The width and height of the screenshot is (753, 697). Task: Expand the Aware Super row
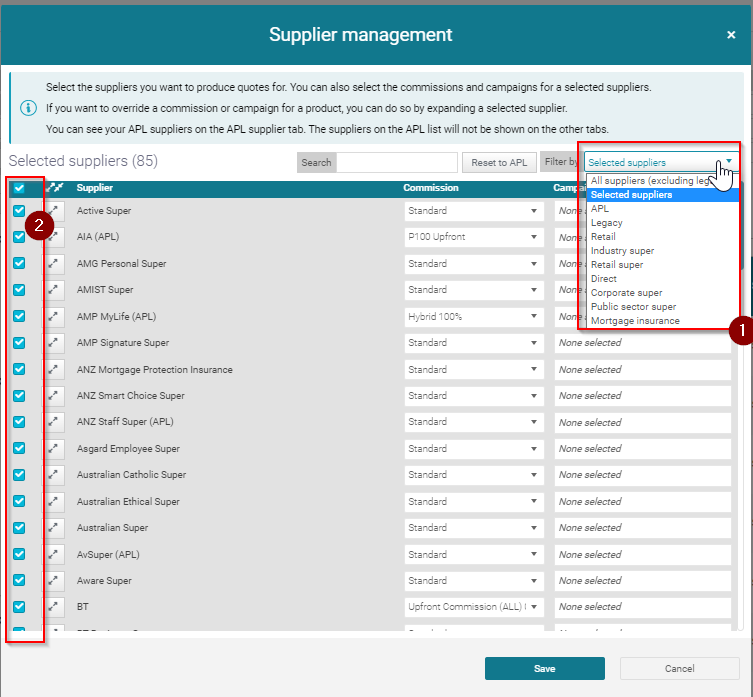coord(54,581)
